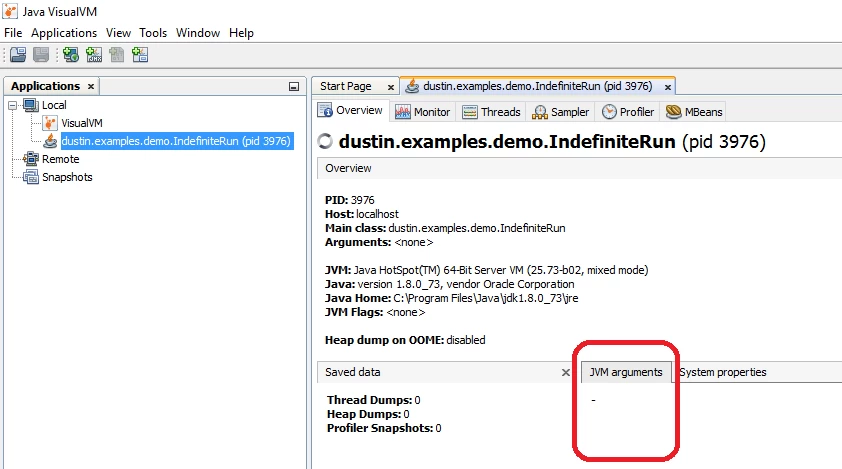This screenshot has width=842, height=469.
Task: Click the PID value 3976
Action: (362, 200)
